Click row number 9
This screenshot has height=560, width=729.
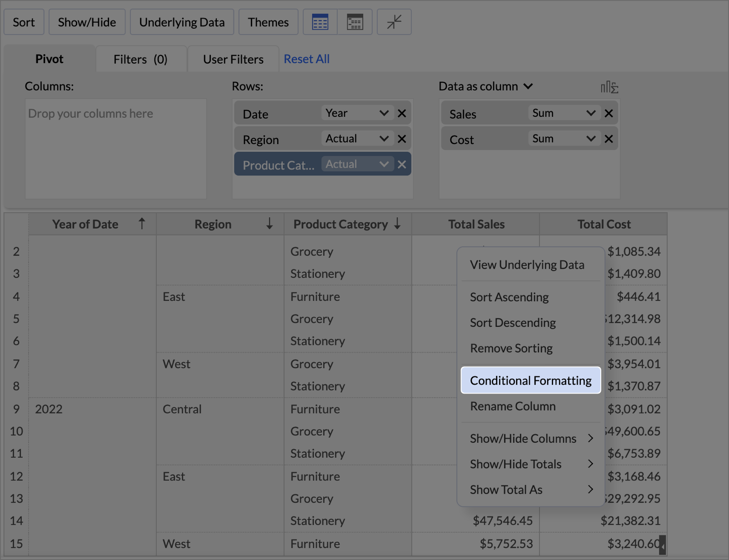16,409
